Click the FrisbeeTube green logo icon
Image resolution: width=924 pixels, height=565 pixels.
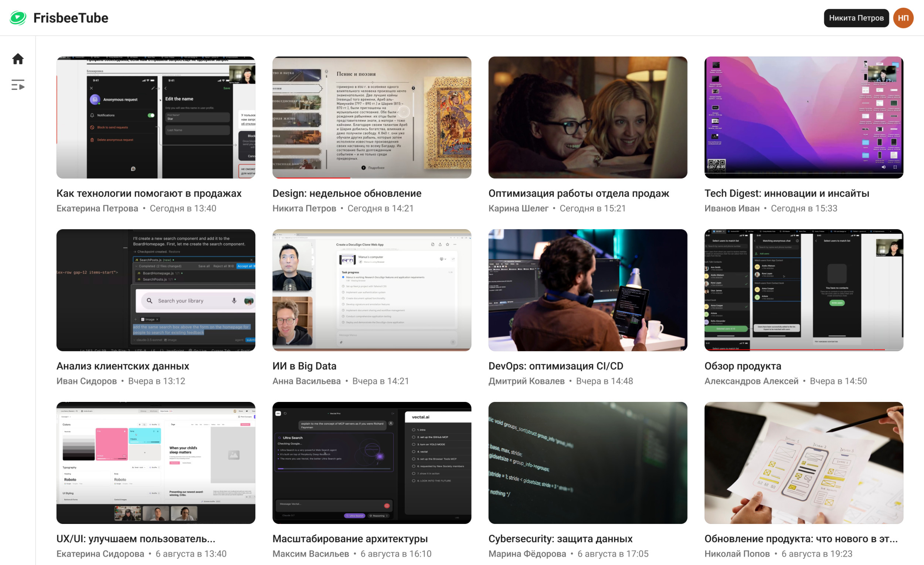[x=18, y=18]
